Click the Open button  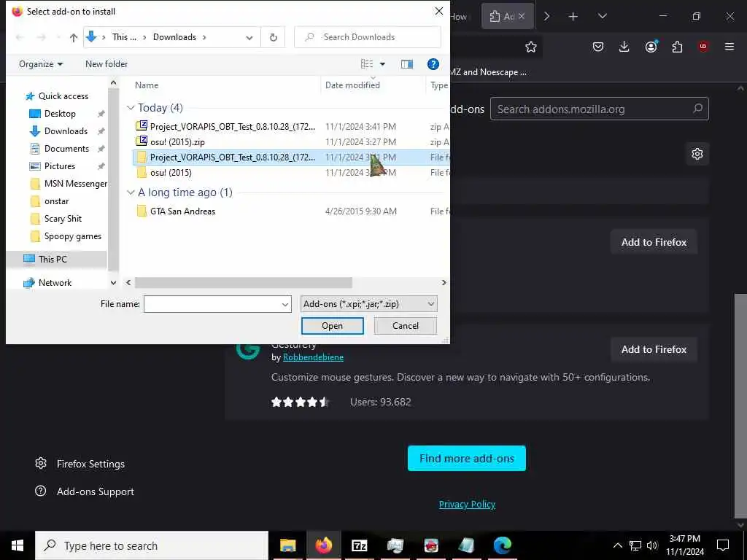332,326
